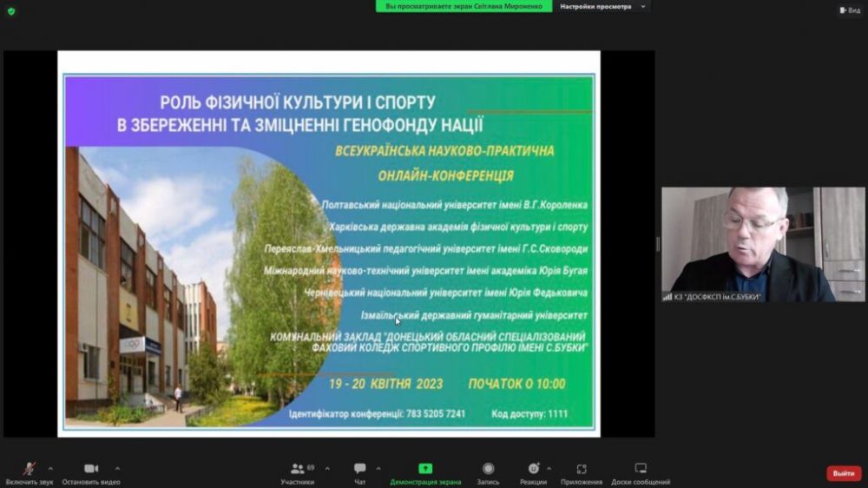868x488 pixels.
Task: Open the Участники participants panel
Action: point(298,470)
